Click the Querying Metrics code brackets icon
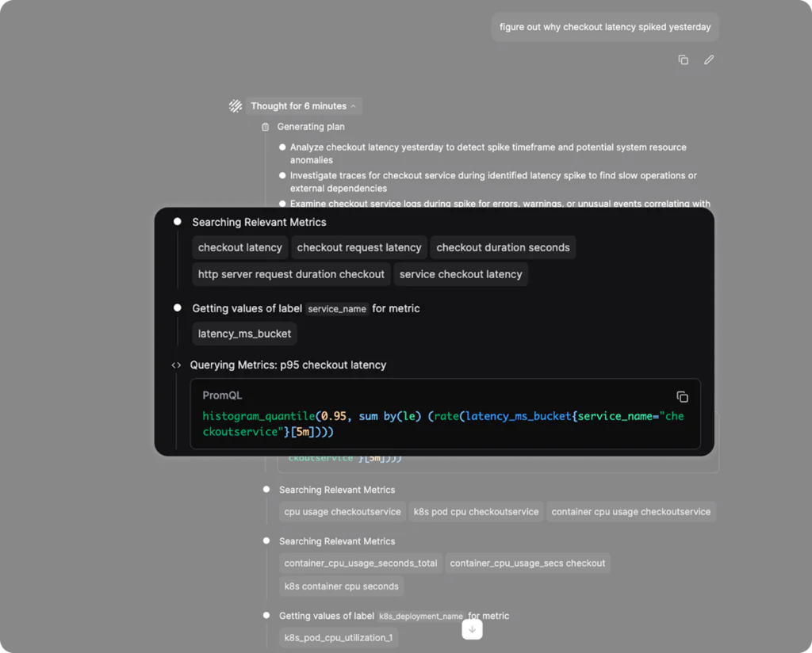Viewport: 812px width, 653px height. pyautogui.click(x=176, y=365)
